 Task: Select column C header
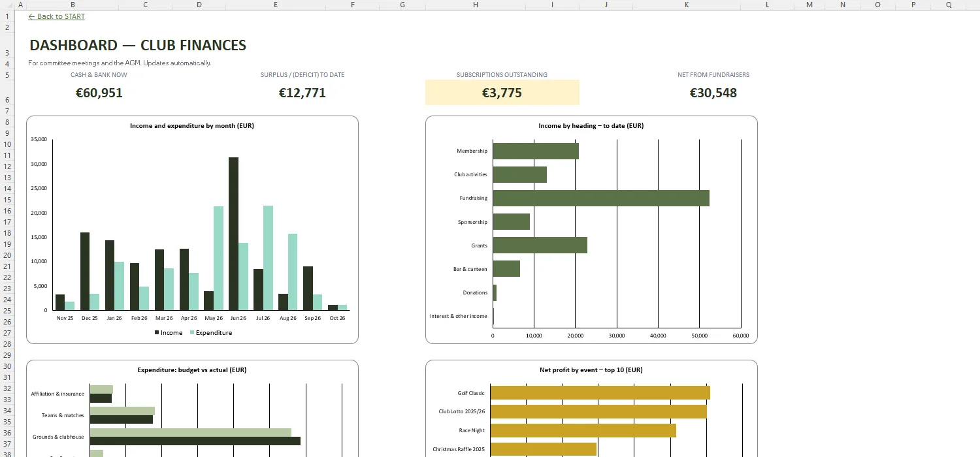coord(145,5)
